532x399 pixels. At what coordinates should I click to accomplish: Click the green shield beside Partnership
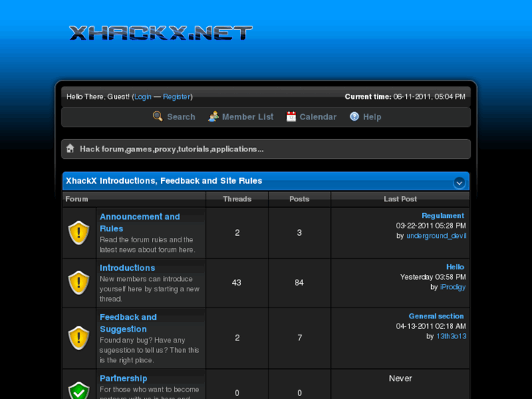pyautogui.click(x=79, y=390)
